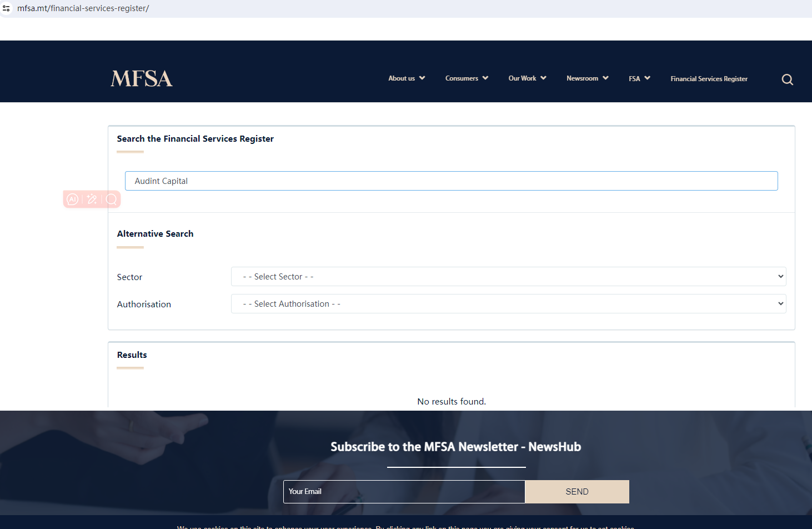Click the Your Email newsletter field
This screenshot has height=529, width=812.
point(404,492)
